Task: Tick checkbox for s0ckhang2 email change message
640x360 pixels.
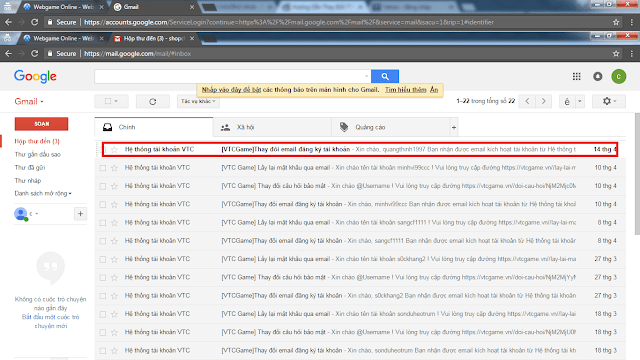Action: (103, 296)
